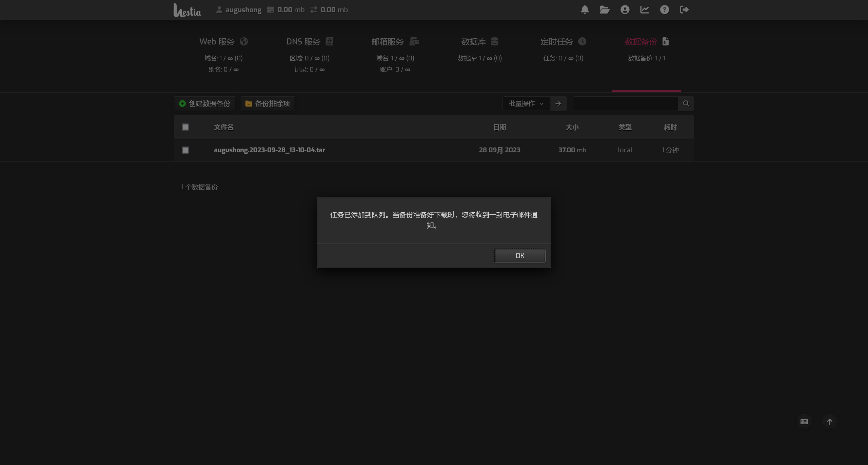
Task: Click the keyboard shortcuts icon
Action: [x=804, y=422]
